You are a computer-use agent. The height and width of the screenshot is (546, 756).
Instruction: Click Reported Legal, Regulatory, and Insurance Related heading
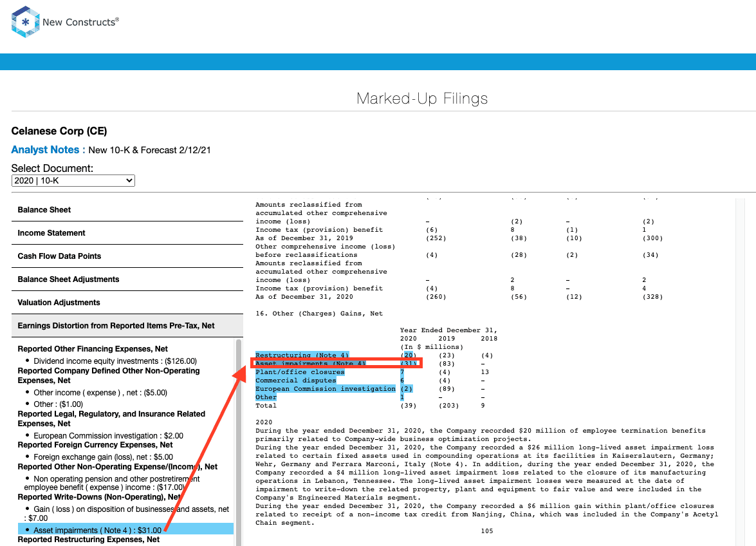(111, 419)
